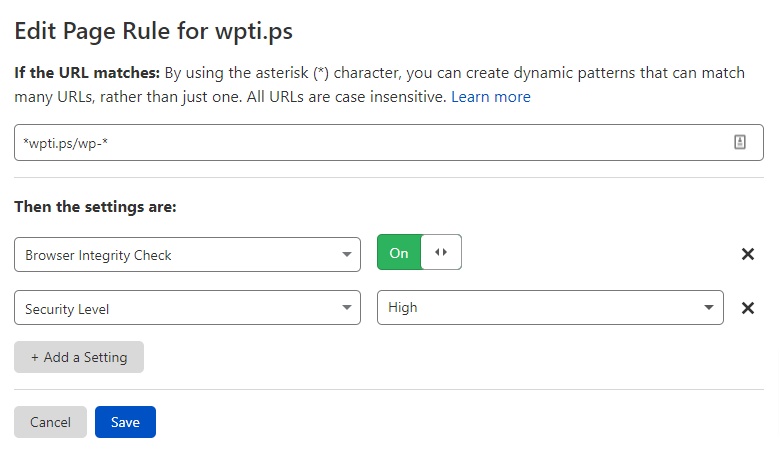This screenshot has height=456, width=779.
Task: Click the Add a Setting button
Action: click(79, 357)
